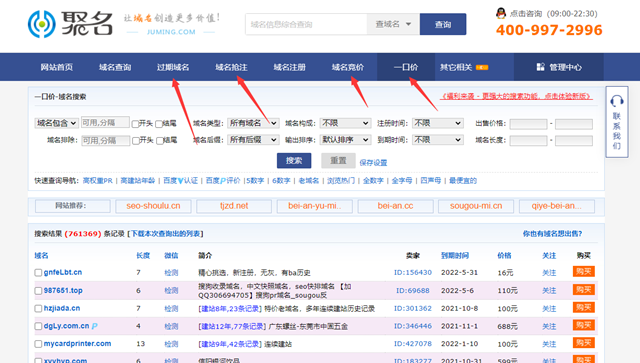Click the QQ penguin consultation icon
Image resolution: width=640 pixels, height=363 pixels.
click(501, 13)
